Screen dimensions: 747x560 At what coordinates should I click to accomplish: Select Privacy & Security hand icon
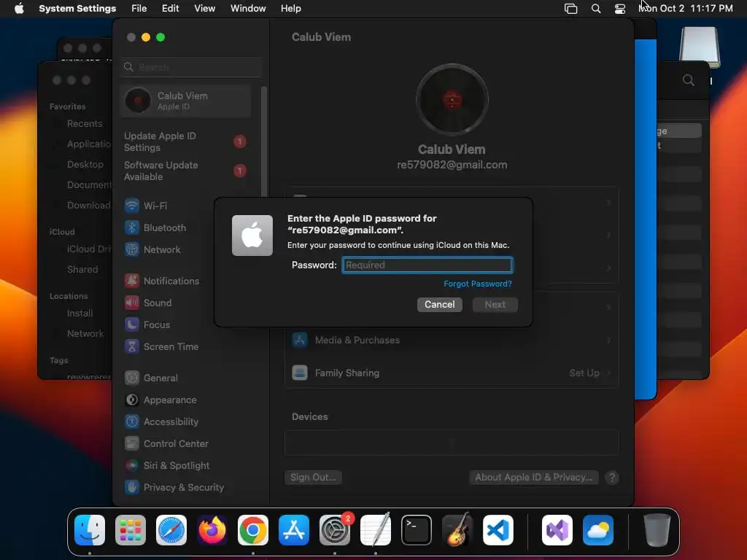pyautogui.click(x=132, y=487)
